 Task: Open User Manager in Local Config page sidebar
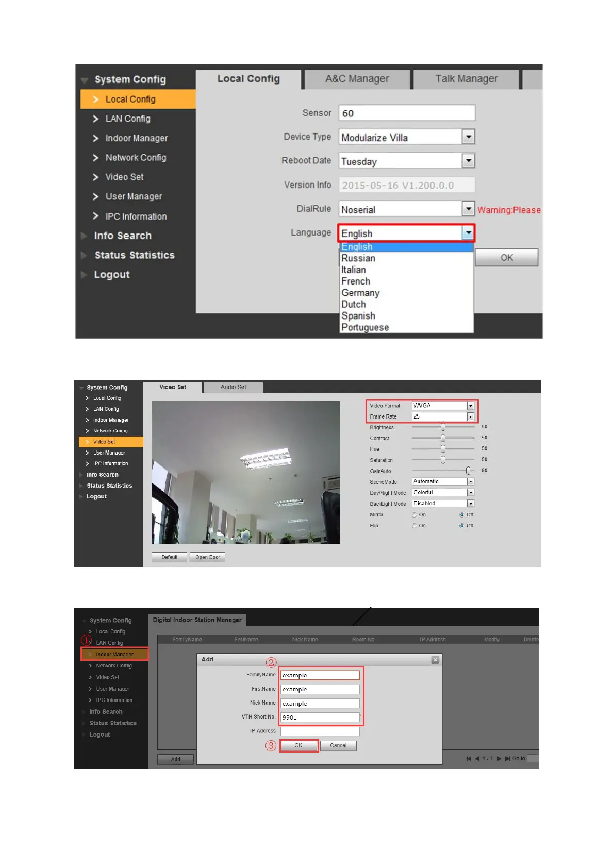click(134, 197)
